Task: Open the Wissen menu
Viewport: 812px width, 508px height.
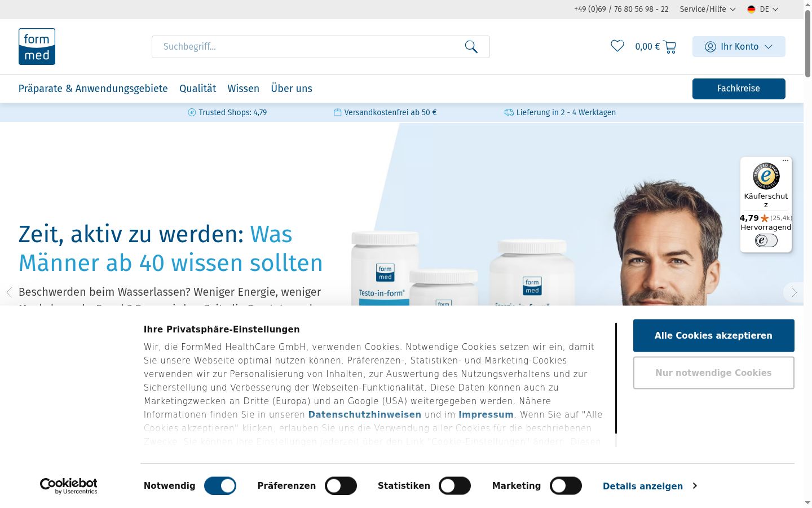Action: [243, 89]
